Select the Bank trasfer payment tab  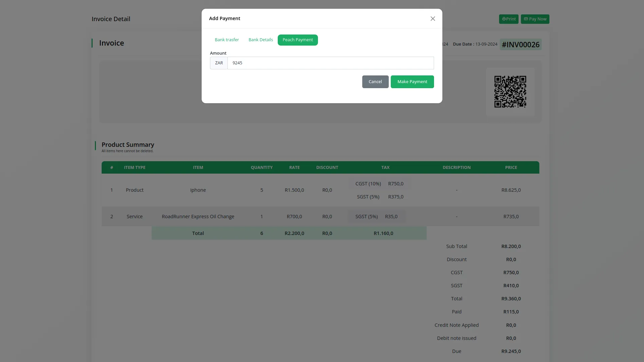coord(227,40)
